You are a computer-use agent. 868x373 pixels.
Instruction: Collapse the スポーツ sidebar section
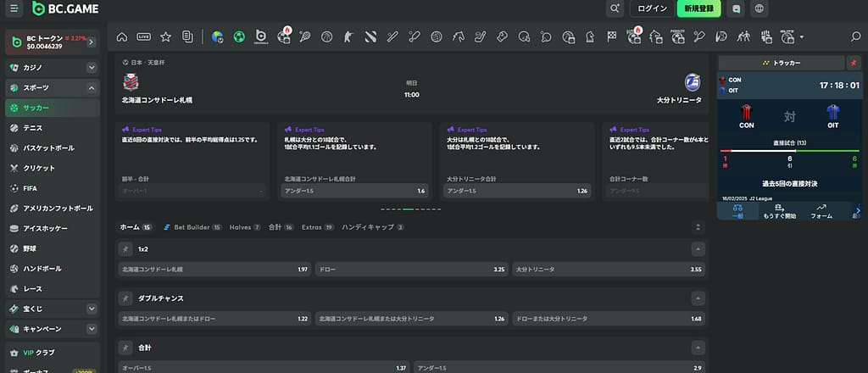point(92,88)
